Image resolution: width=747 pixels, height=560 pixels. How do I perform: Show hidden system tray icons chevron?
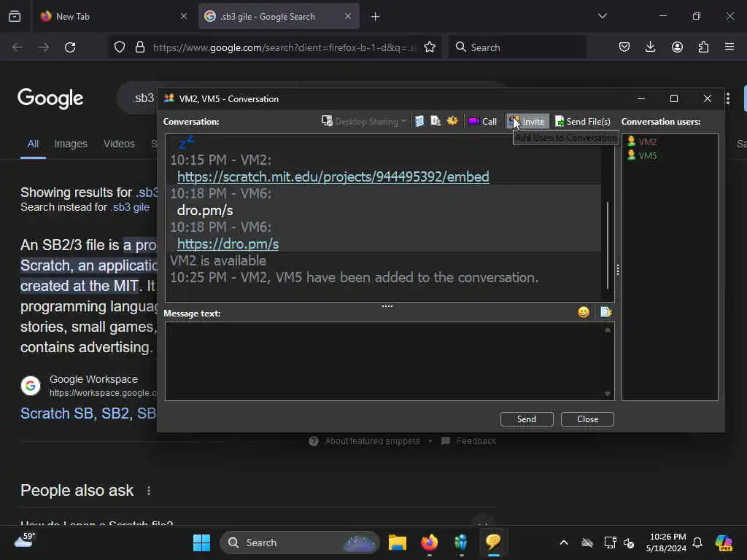[564, 542]
